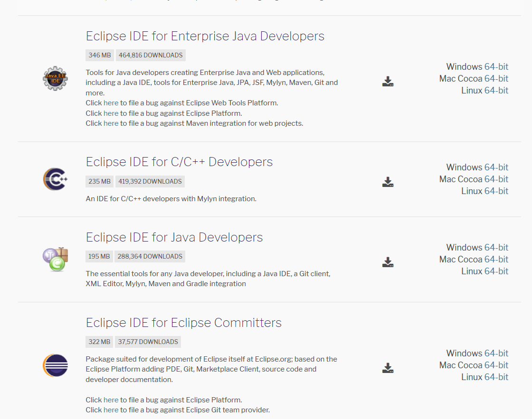
Task: Open Eclipse IDE for Java Developers title
Action: click(174, 237)
